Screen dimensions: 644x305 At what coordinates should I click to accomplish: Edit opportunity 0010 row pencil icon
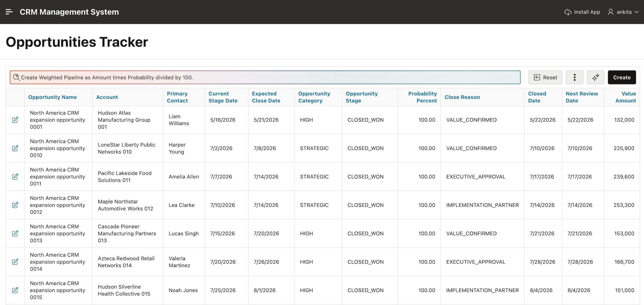(x=15, y=148)
